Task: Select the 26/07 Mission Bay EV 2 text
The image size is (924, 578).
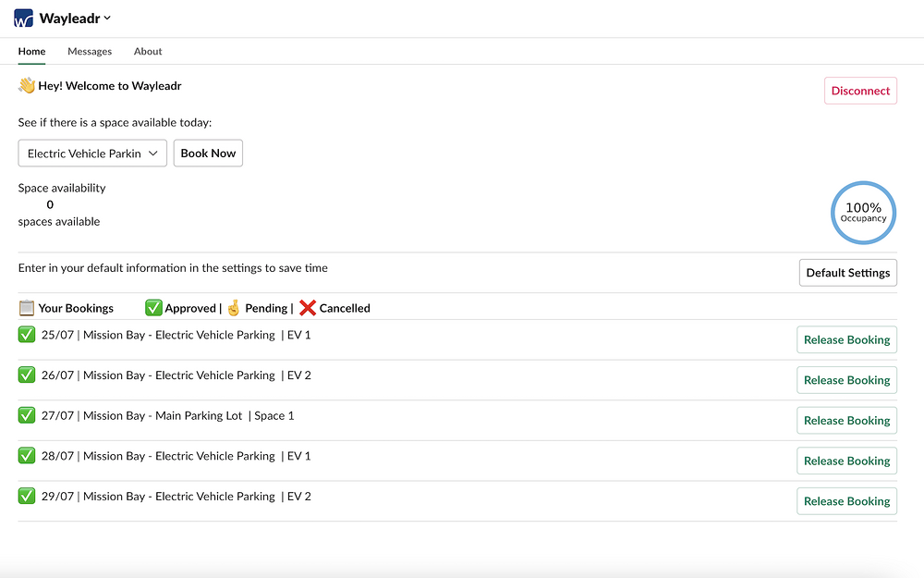Action: [x=176, y=375]
